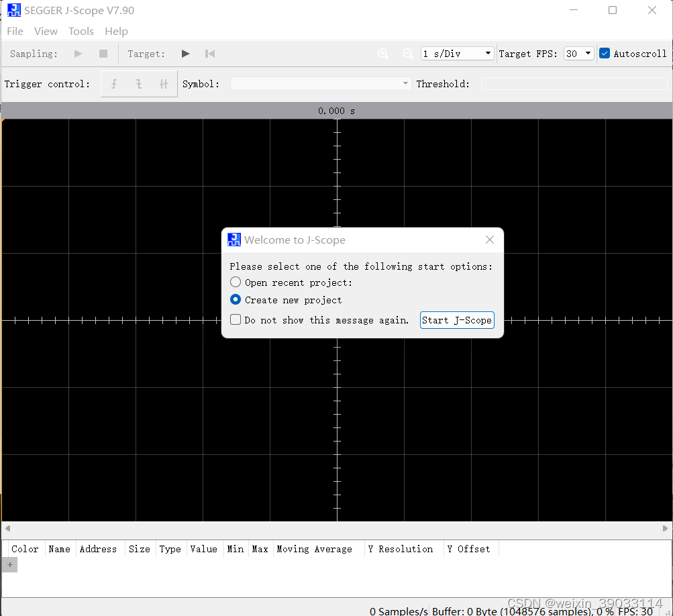Check Do not show this message again

(x=236, y=319)
